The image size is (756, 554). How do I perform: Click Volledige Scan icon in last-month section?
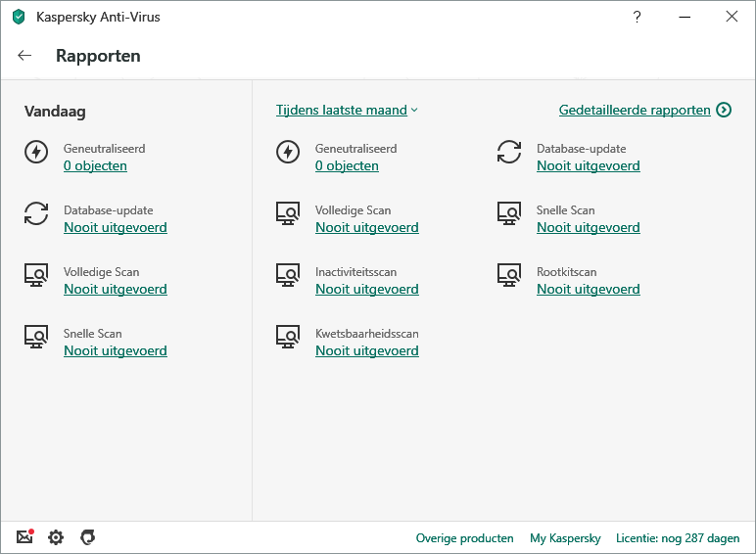[x=288, y=213]
